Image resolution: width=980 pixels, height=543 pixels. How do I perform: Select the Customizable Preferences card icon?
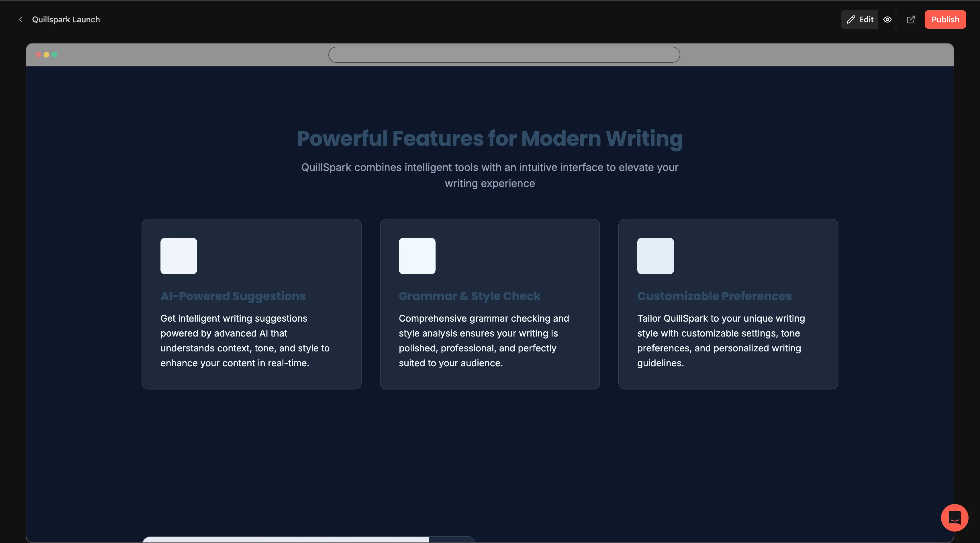click(x=655, y=256)
